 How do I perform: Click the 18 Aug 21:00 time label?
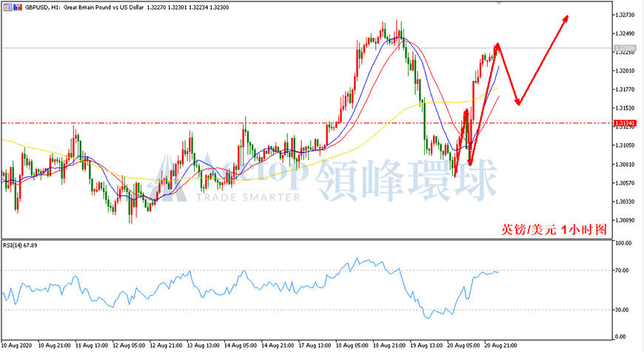pos(389,345)
